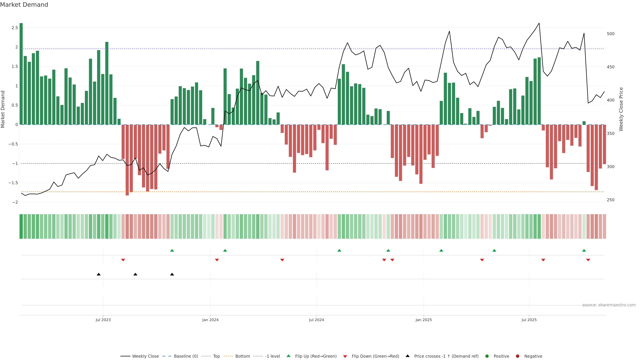Image resolution: width=644 pixels, height=362 pixels.
Task: Click Flip Down red triangle legend icon
Action: (x=345, y=356)
